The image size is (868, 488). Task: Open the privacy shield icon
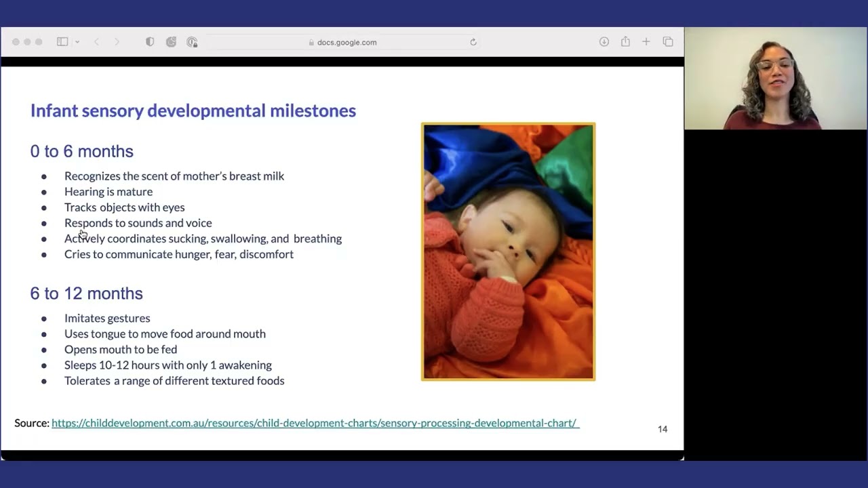(x=150, y=42)
